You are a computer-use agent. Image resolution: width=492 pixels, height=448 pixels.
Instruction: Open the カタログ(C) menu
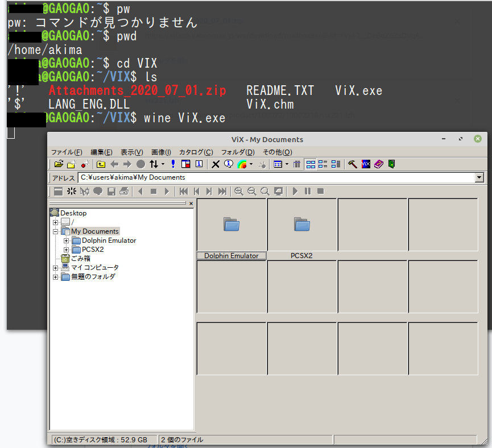pos(196,152)
